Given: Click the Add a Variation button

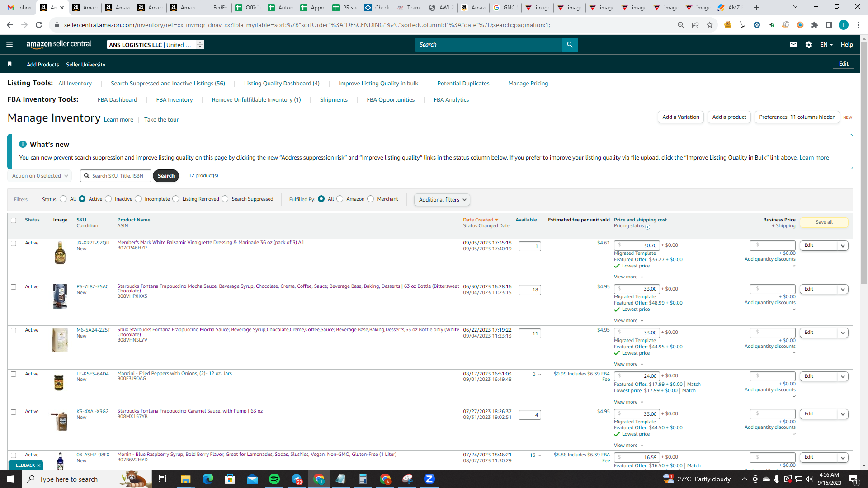Looking at the screenshot, I should 680,117.
